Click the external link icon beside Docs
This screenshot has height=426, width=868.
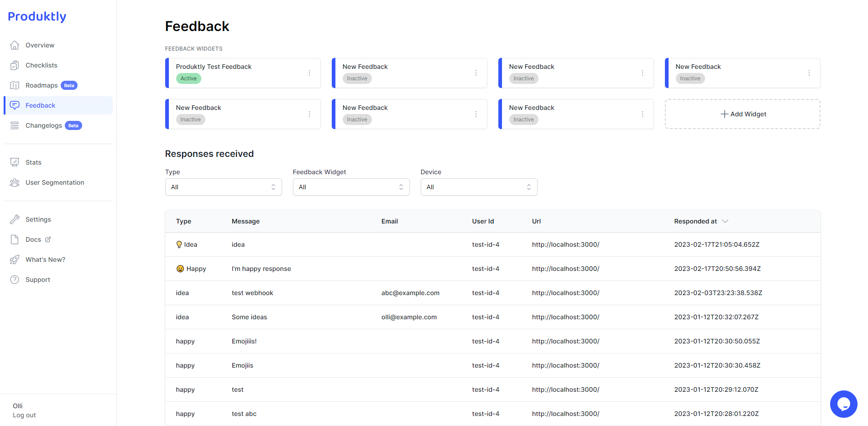coord(48,239)
